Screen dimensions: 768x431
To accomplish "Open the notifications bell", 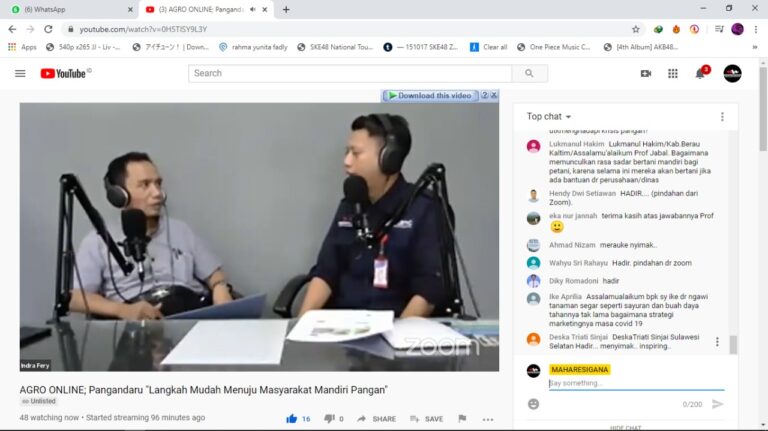I will point(700,73).
